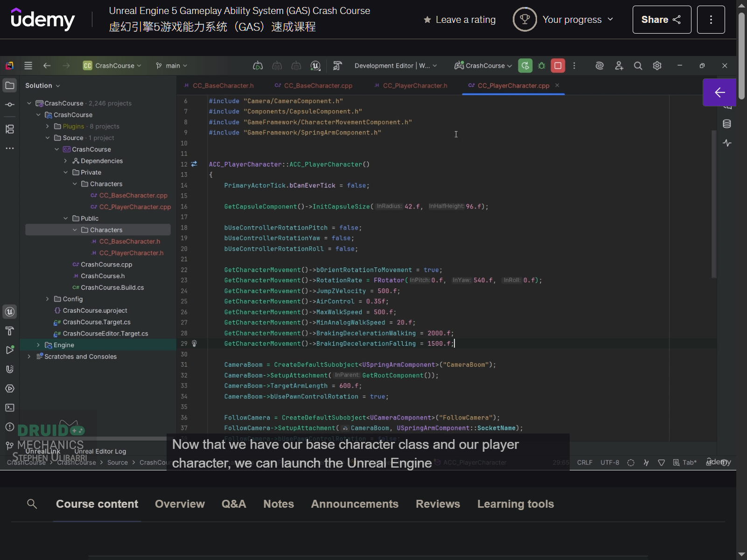The height and width of the screenshot is (560, 747).
Task: Click the UTF-8 encoding status
Action: [610, 462]
